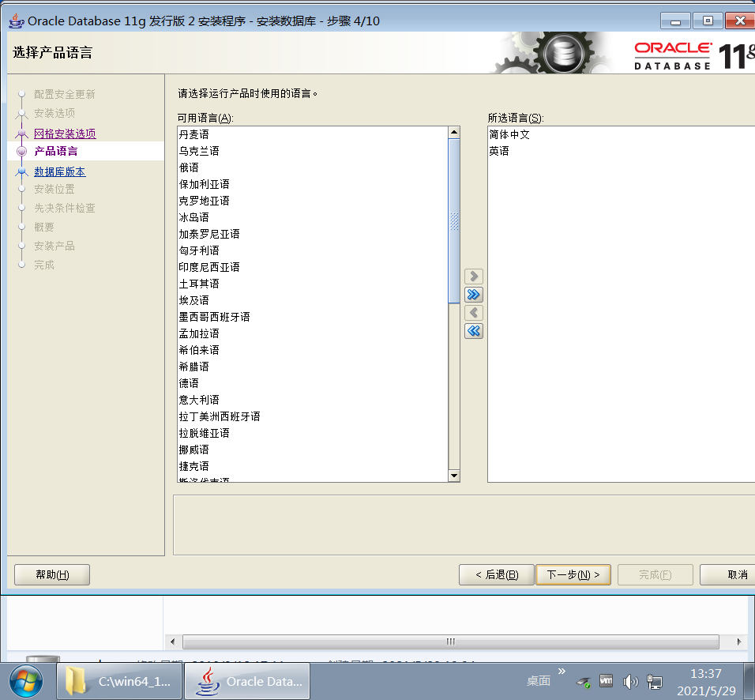Click the down arrow of the language list scrollbar
This screenshot has width=755, height=700.
[453, 475]
